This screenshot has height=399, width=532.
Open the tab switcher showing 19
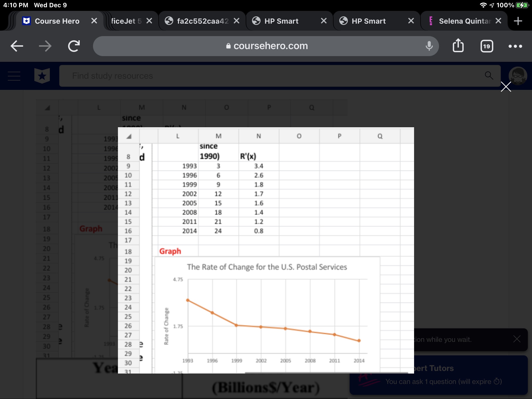[x=487, y=46]
